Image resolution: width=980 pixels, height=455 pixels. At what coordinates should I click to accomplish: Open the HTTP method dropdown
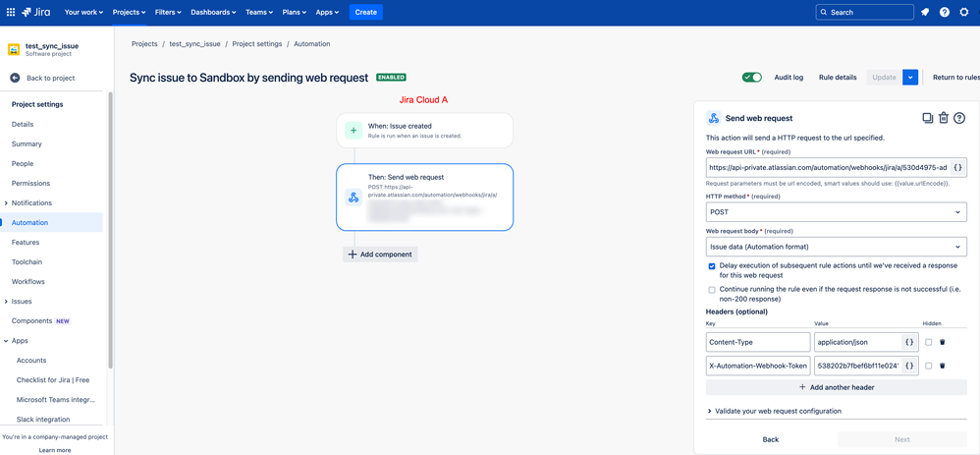pos(837,211)
